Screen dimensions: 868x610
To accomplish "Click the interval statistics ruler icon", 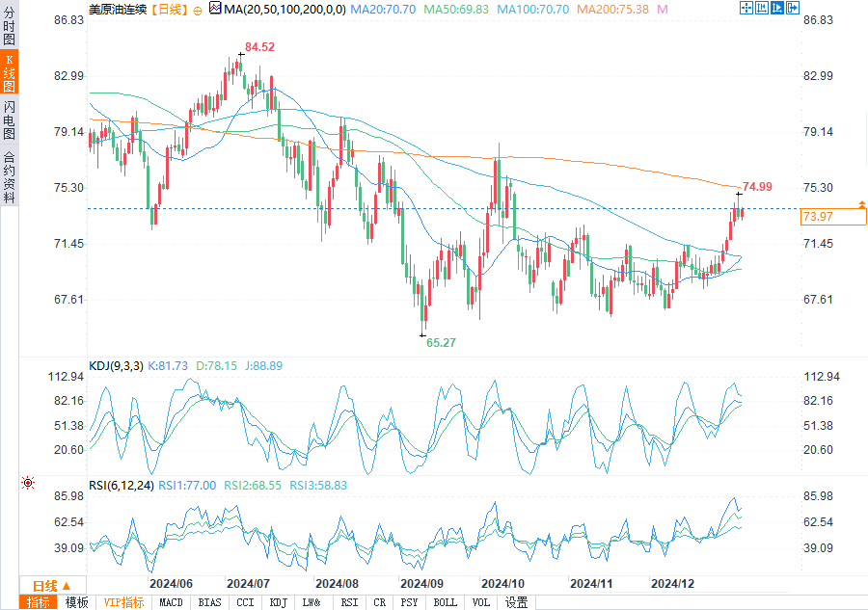I will click(761, 9).
